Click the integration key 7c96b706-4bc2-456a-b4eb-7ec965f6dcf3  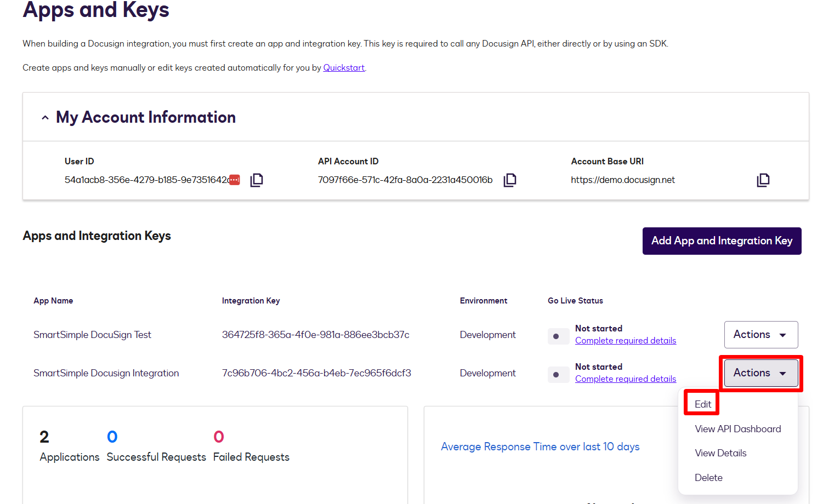(x=316, y=373)
